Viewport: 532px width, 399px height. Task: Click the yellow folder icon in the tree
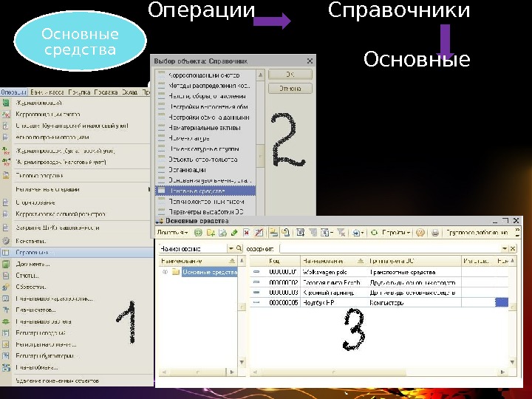pos(176,272)
